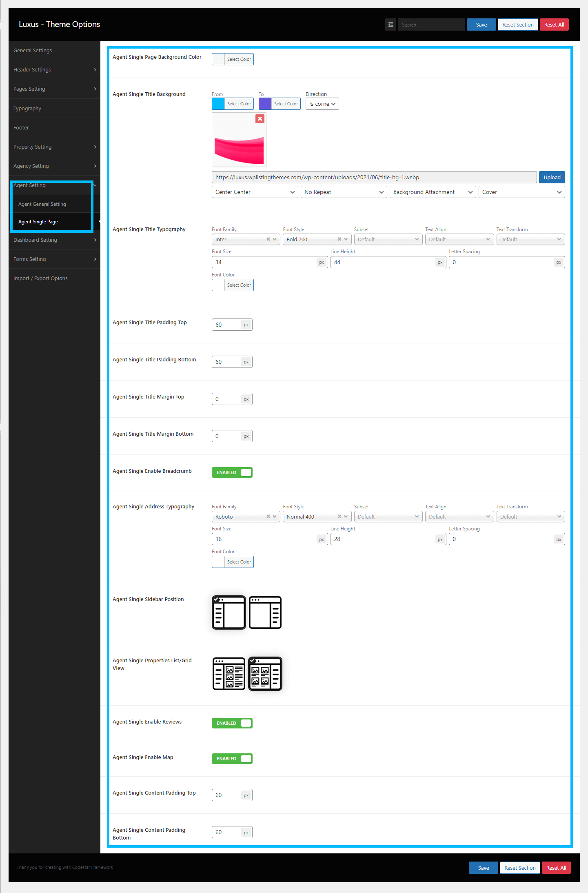The width and height of the screenshot is (588, 893).
Task: Turn off Agent Single Enable Reviews
Action: tap(232, 723)
